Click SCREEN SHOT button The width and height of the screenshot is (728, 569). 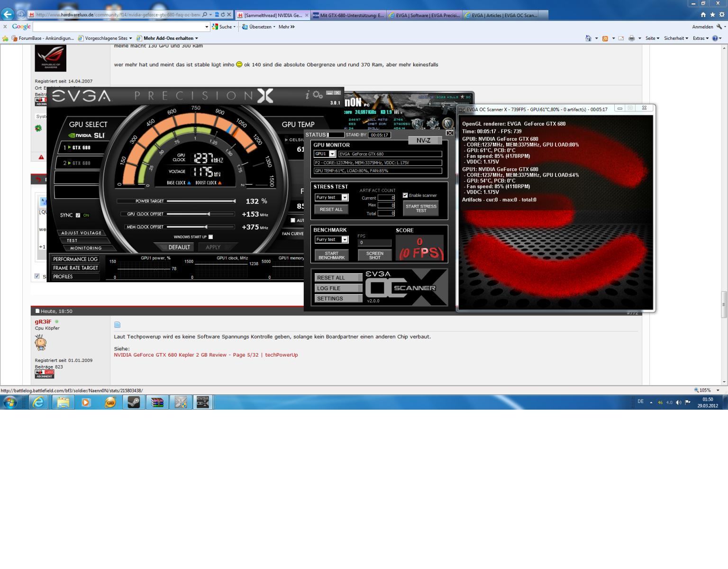pos(374,255)
